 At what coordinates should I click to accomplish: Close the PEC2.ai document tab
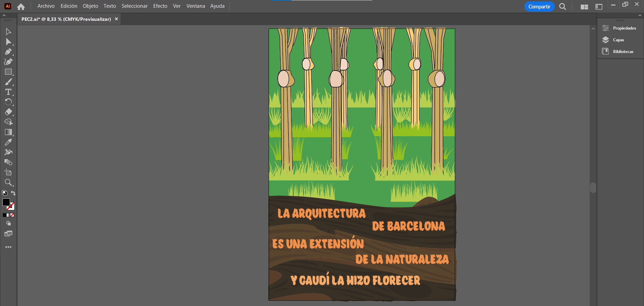point(116,19)
